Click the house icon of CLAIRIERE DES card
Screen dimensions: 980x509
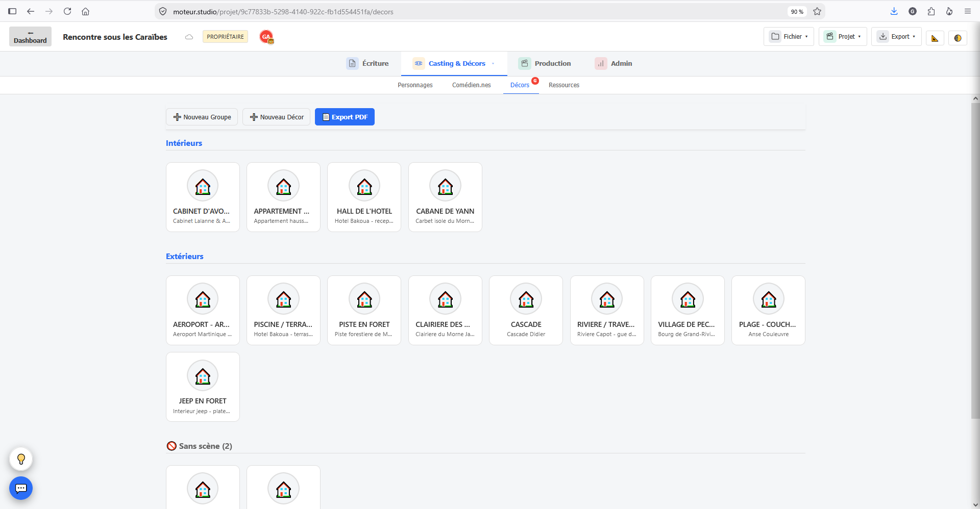click(445, 299)
